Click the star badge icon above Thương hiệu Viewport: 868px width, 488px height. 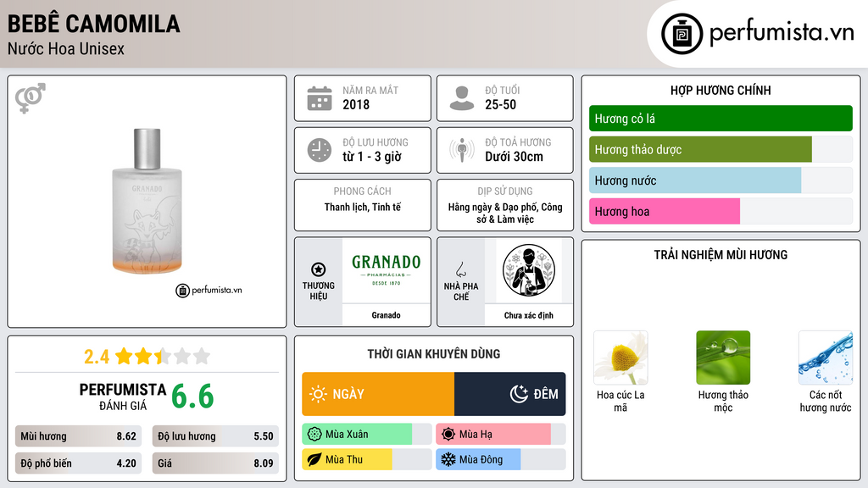[x=319, y=269]
